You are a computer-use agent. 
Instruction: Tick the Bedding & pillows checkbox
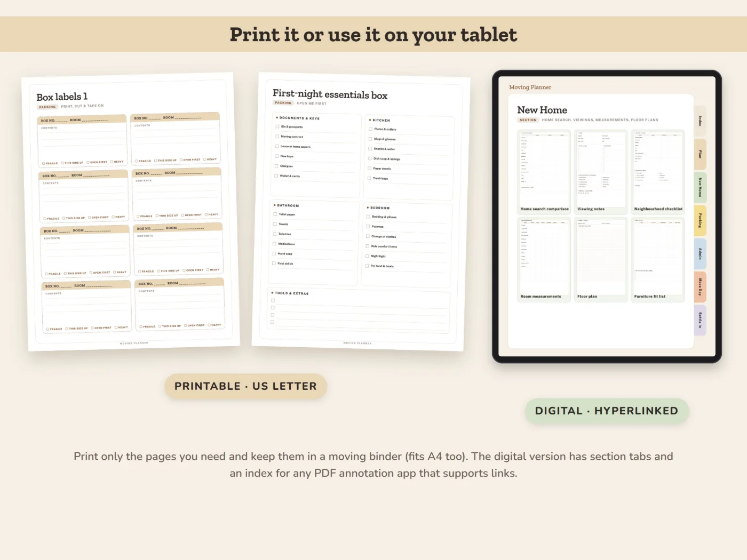(368, 217)
